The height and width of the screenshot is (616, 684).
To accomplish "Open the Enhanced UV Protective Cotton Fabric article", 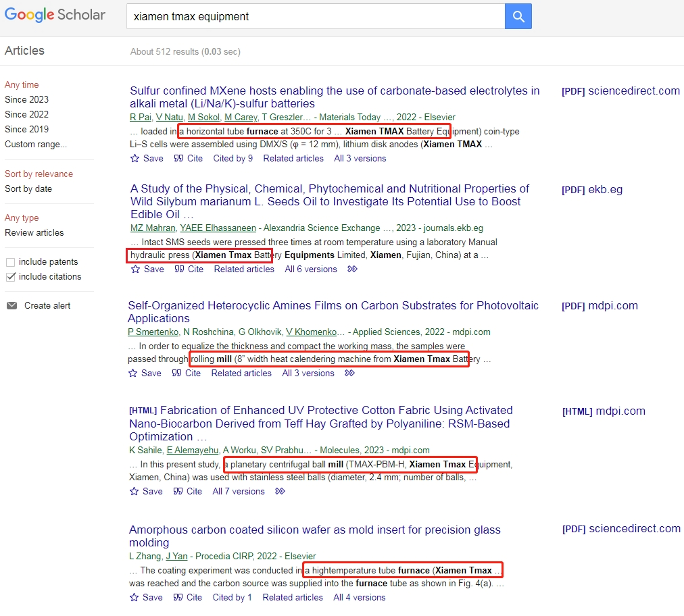I will [x=320, y=423].
